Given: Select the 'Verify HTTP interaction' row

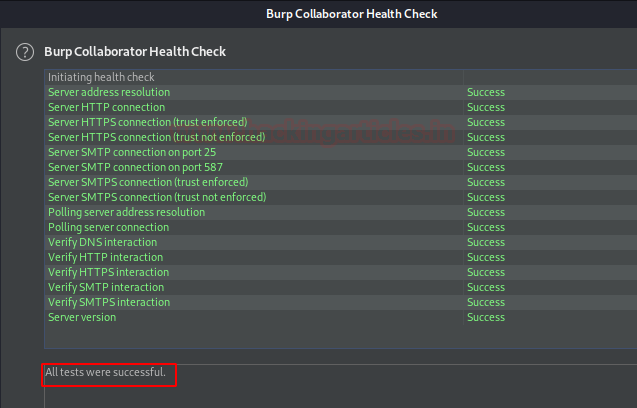Looking at the screenshot, I should [x=340, y=258].
